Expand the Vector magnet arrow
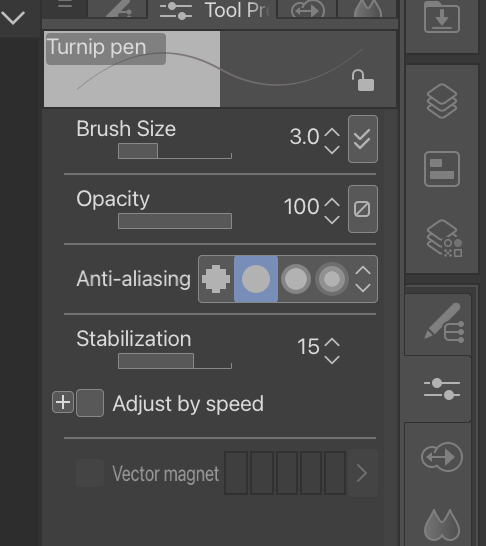This screenshot has height=546, width=486. click(x=362, y=473)
